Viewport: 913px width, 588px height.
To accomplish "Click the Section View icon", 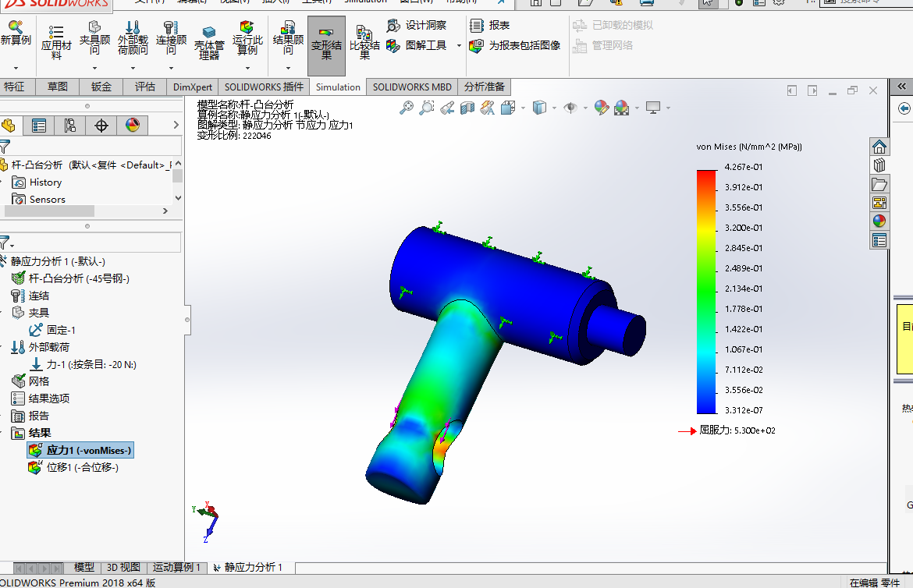I will (x=467, y=108).
